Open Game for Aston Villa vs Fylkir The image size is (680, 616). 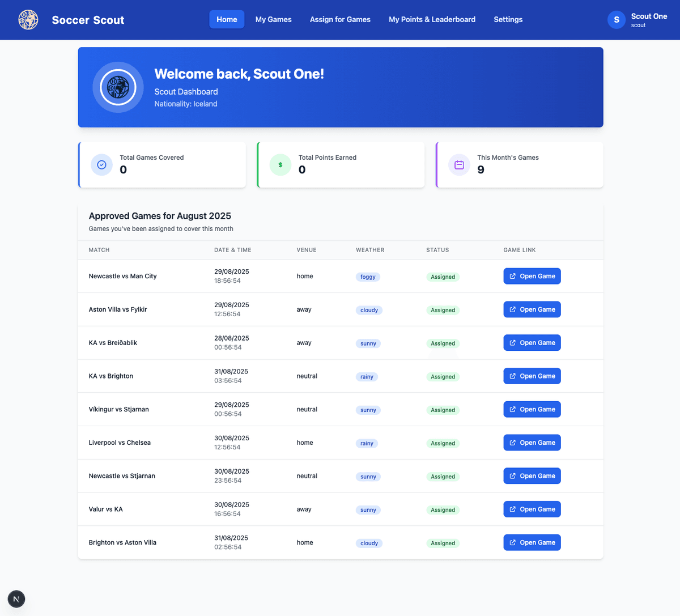(532, 309)
